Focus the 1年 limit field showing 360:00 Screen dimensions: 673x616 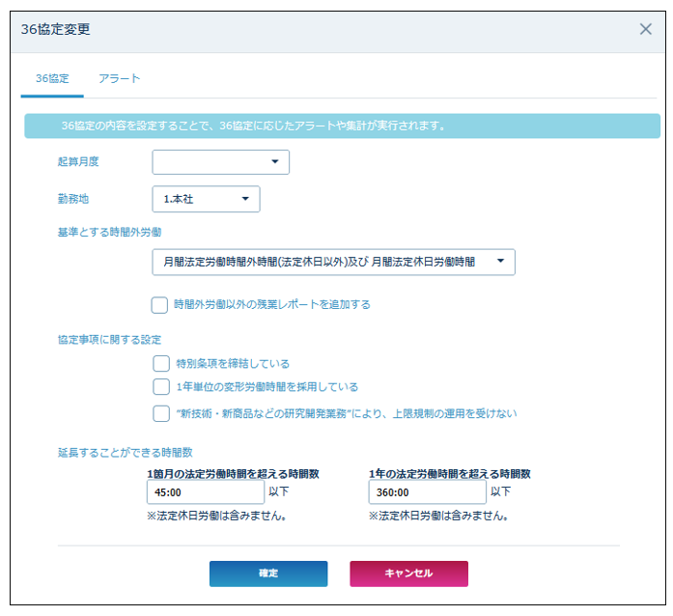click(x=426, y=491)
